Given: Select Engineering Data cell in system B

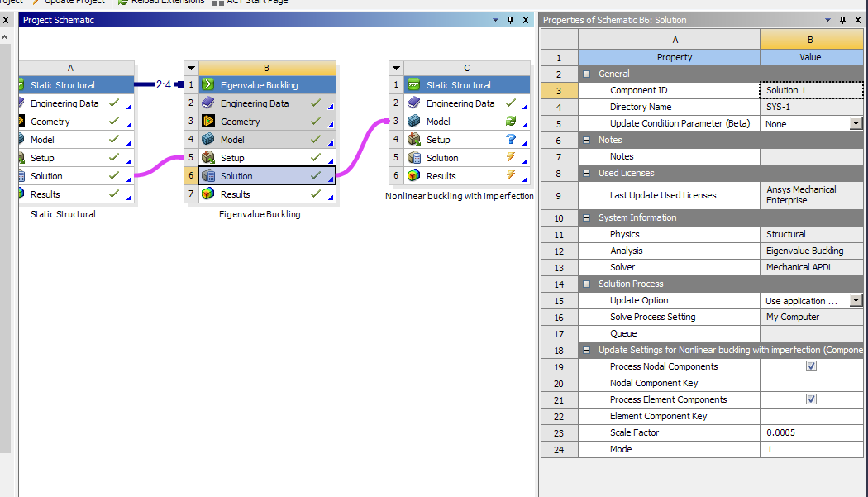Looking at the screenshot, I should 255,103.
